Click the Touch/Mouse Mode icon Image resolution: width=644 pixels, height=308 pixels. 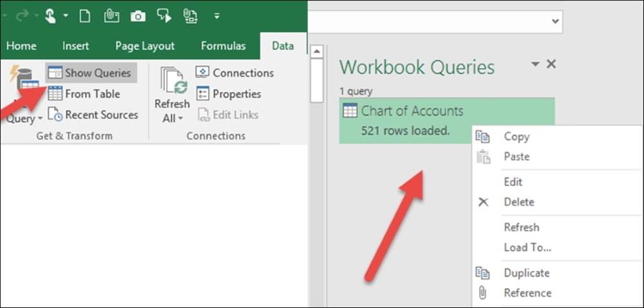click(51, 16)
